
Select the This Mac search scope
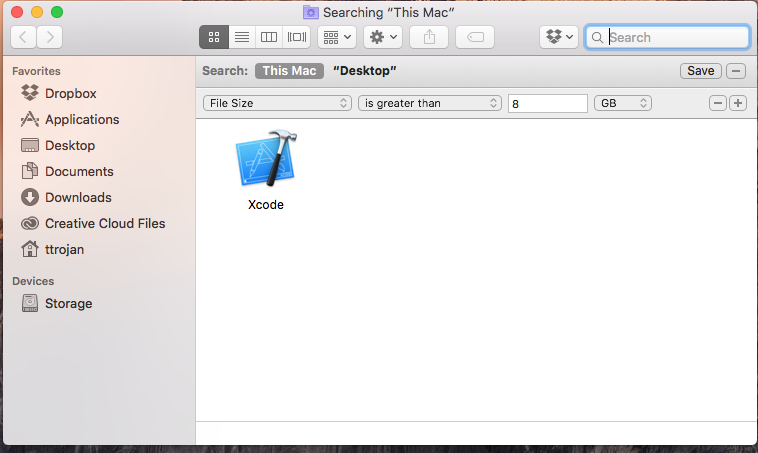(x=289, y=71)
